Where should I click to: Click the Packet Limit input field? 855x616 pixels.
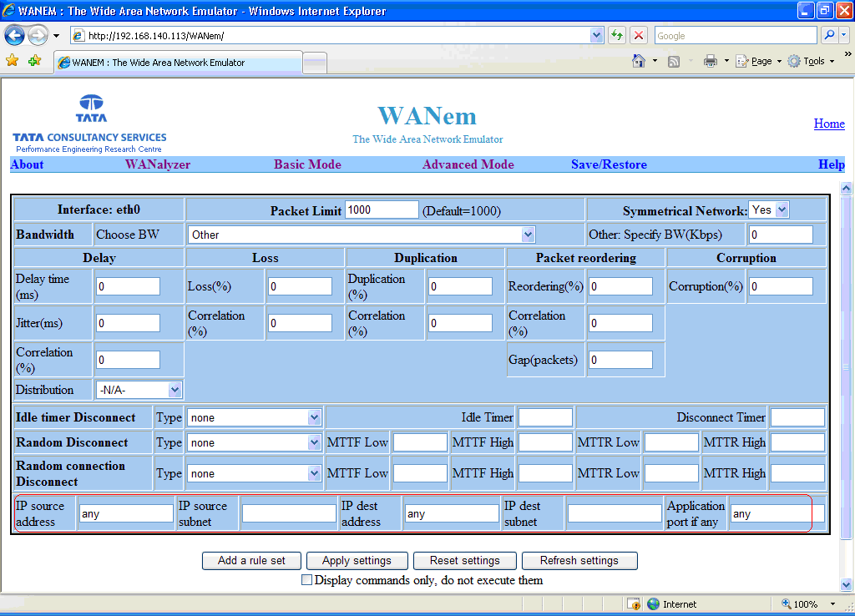click(x=382, y=210)
